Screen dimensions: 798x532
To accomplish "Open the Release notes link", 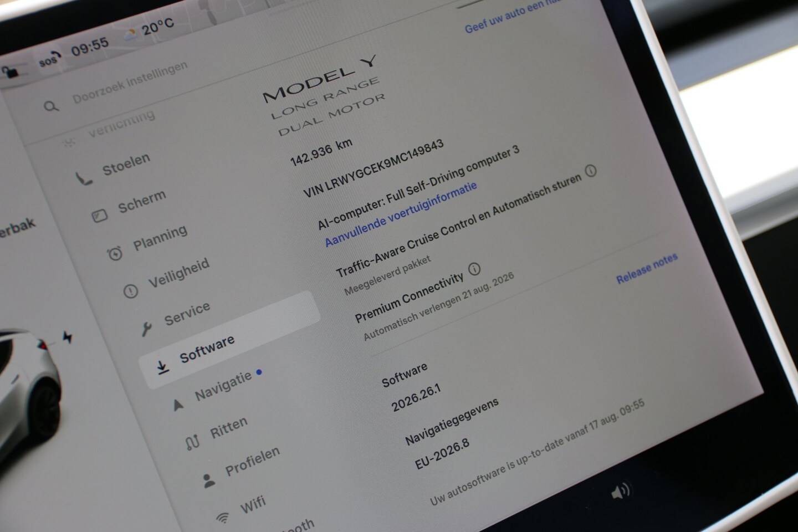I will click(647, 269).
